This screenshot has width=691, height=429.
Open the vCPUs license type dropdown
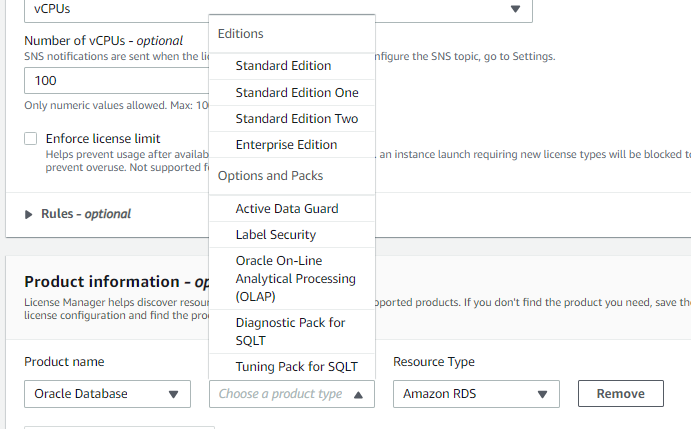278,9
